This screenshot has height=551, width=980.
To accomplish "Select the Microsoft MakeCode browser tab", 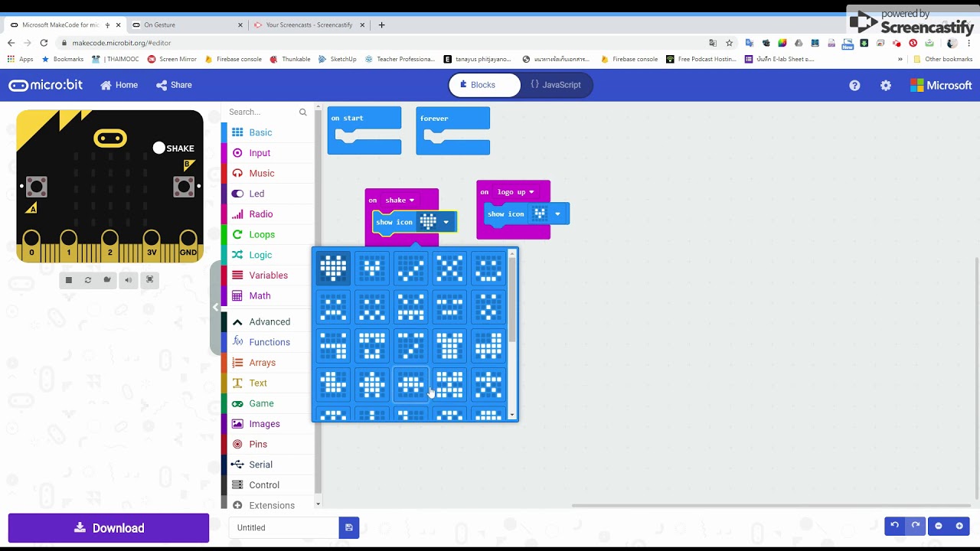I will pyautogui.click(x=64, y=24).
